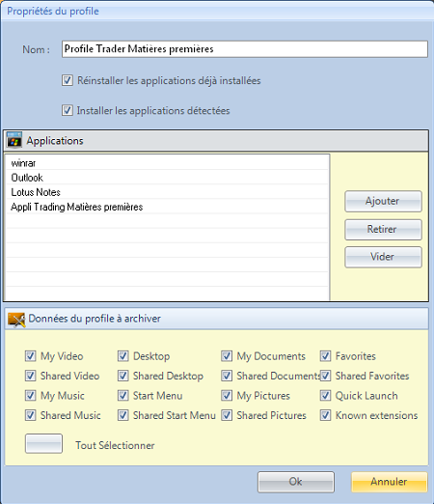
Task: Toggle Réinstaller les applications déjà installées
Action: (68, 80)
